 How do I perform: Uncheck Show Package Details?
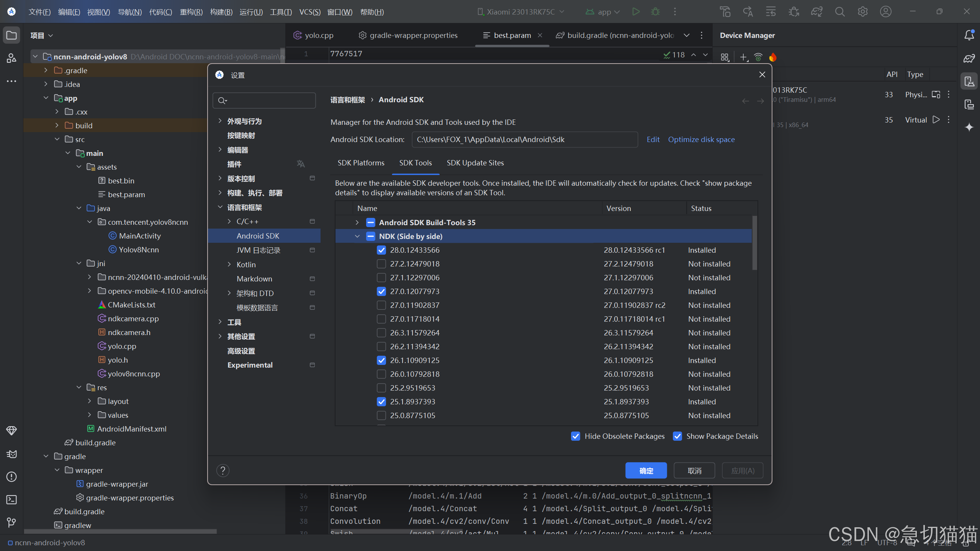(x=677, y=436)
